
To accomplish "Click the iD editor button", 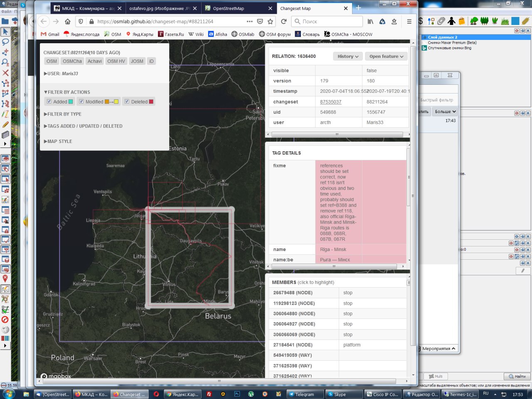I will tap(151, 61).
